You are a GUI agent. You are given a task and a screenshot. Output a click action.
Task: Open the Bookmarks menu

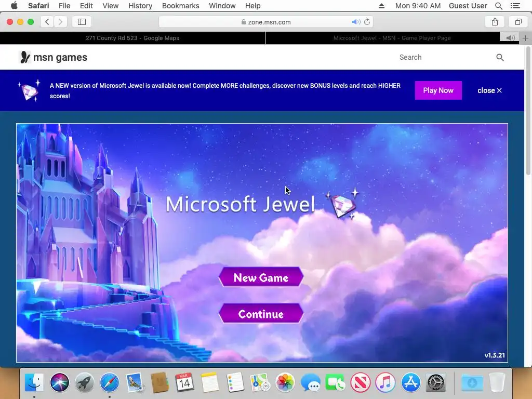180,6
